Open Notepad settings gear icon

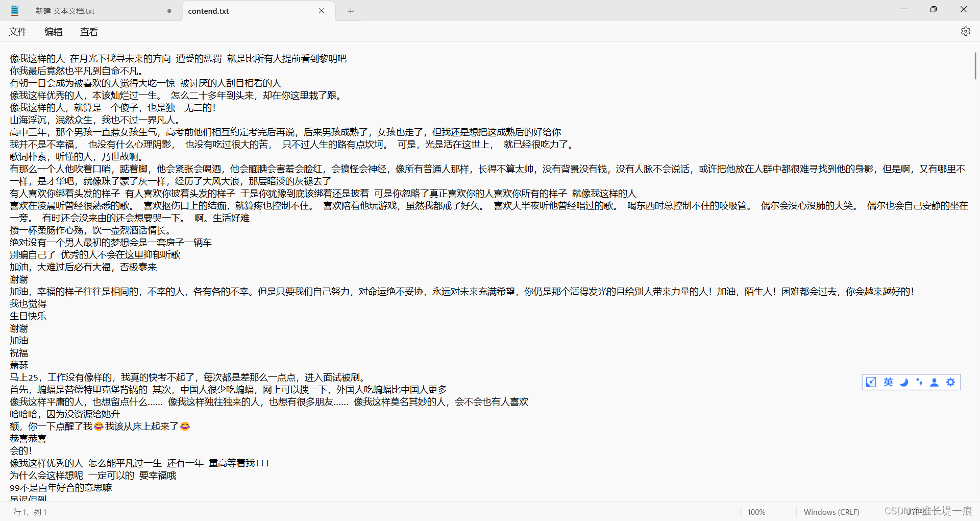(965, 31)
